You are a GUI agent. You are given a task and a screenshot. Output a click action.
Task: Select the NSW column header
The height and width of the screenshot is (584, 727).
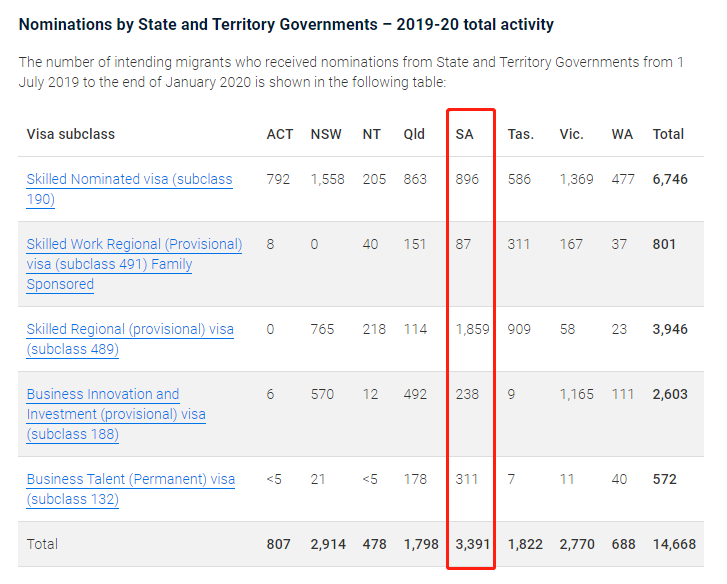pyautogui.click(x=326, y=134)
